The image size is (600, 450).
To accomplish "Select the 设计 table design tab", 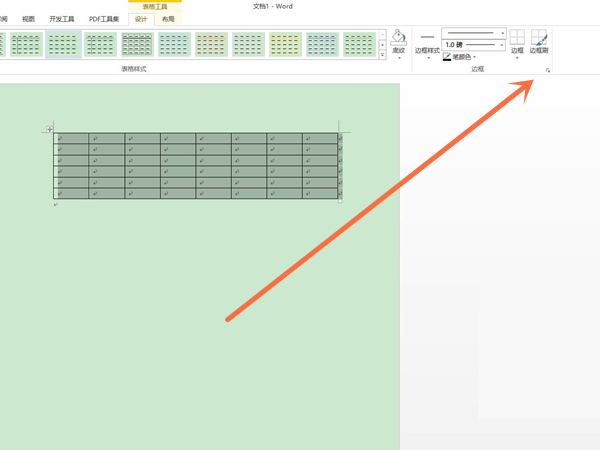I will click(x=141, y=19).
